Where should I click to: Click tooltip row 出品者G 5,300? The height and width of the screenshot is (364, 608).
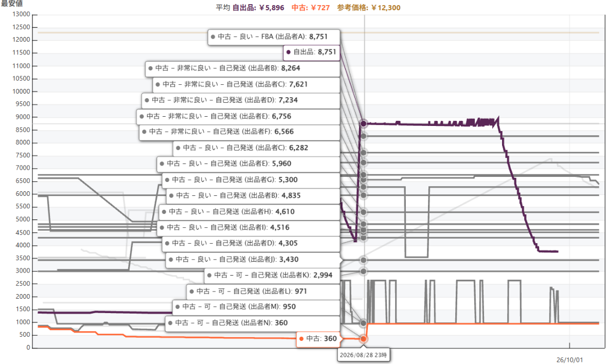click(251, 180)
